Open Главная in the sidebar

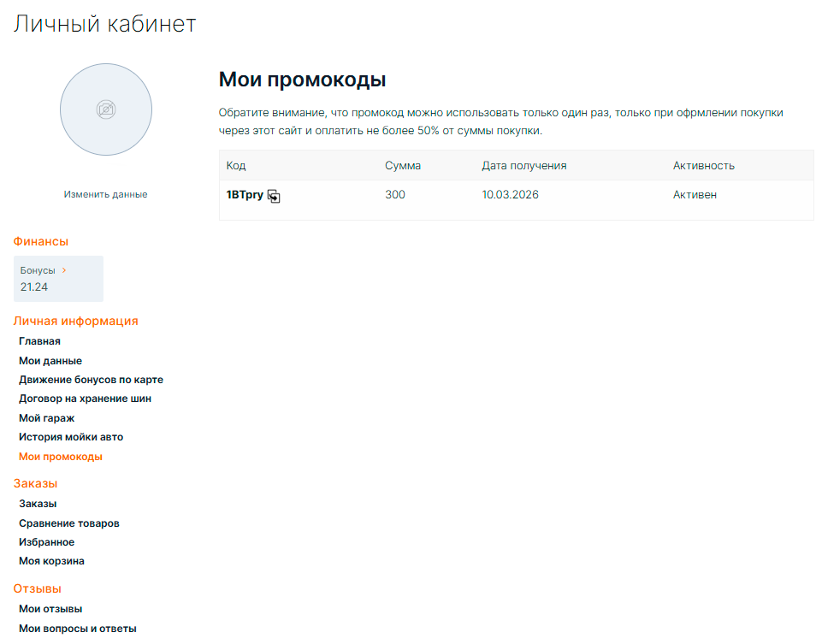[x=39, y=341]
